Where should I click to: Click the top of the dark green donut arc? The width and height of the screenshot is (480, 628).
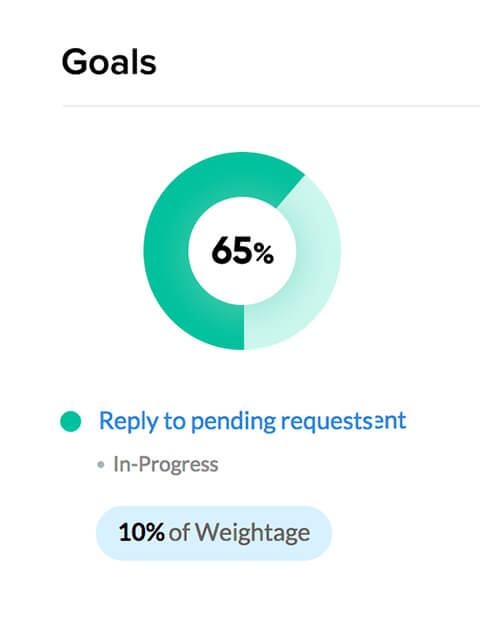[x=240, y=174]
